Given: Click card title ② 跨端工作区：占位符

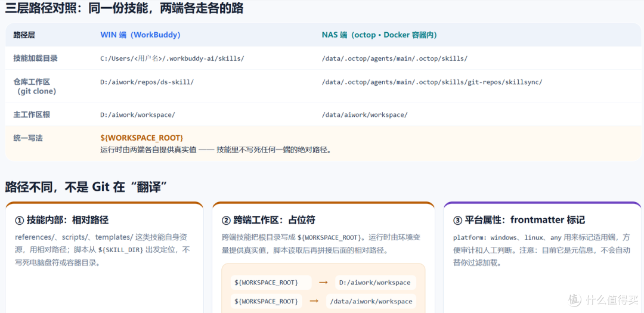Looking at the screenshot, I should pos(268,220).
